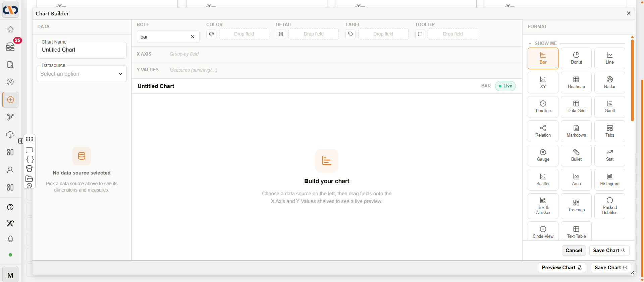
Task: Pick the Bullet chart type
Action: pyautogui.click(x=576, y=155)
